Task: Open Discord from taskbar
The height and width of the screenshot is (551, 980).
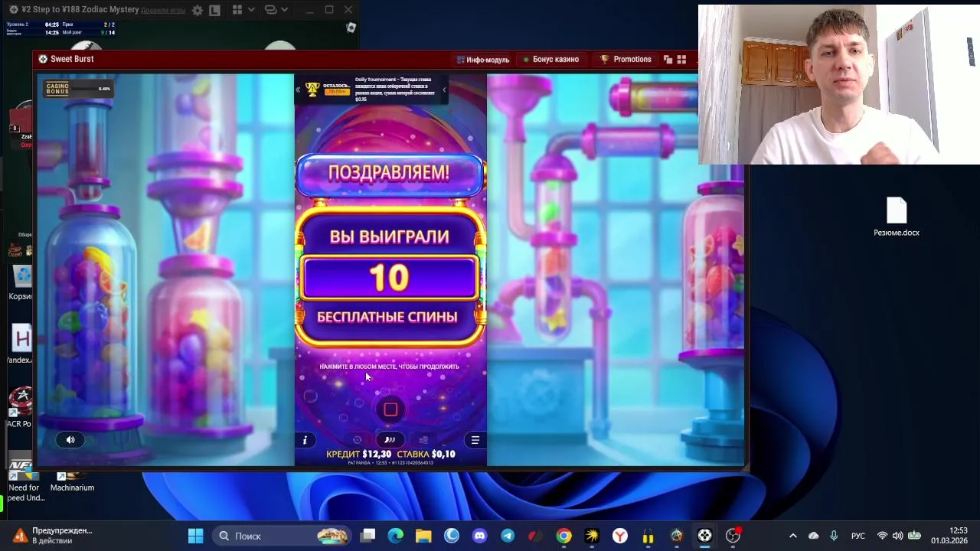Action: (479, 536)
